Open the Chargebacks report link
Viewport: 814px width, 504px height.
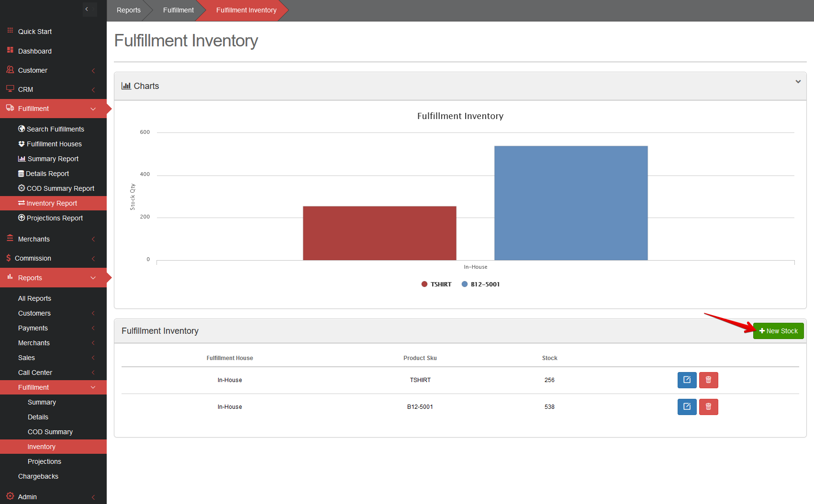coord(38,476)
